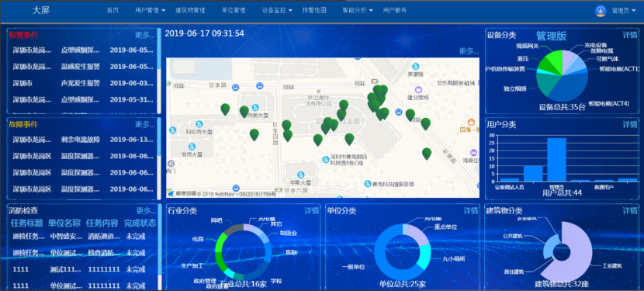Viewport: 644px width, 291px height.
Task: Open 用户服务 in top navigation
Action: click(395, 11)
